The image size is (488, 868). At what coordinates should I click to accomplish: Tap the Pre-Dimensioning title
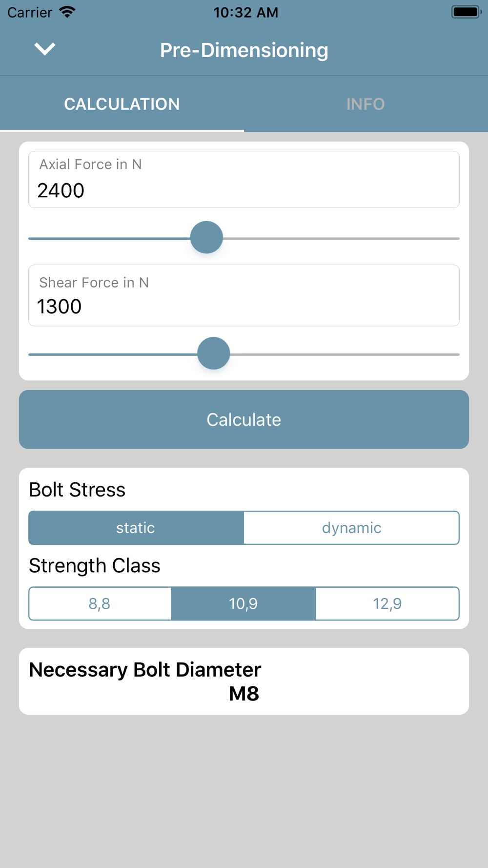click(244, 50)
